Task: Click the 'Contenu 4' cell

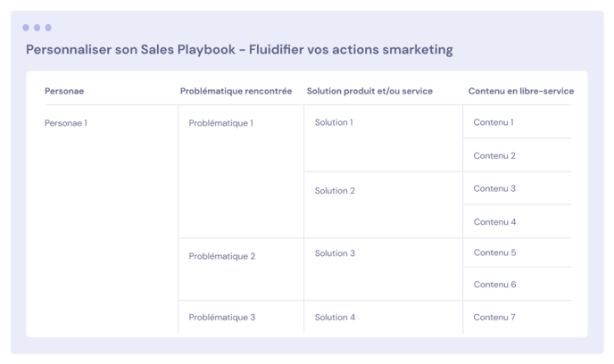Action: [x=494, y=222]
